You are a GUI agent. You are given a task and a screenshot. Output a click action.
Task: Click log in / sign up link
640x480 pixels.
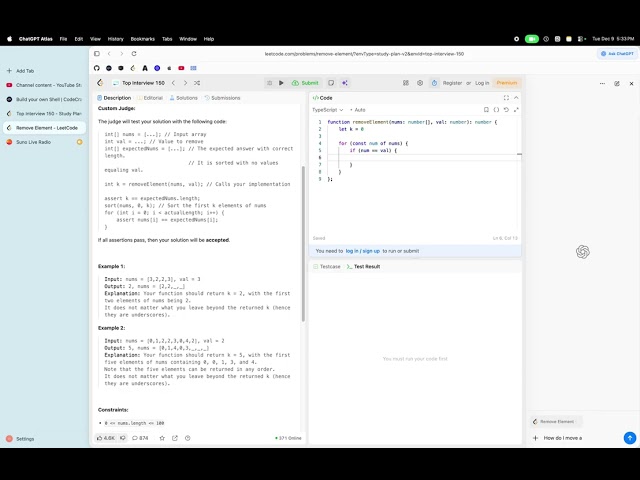362,251
